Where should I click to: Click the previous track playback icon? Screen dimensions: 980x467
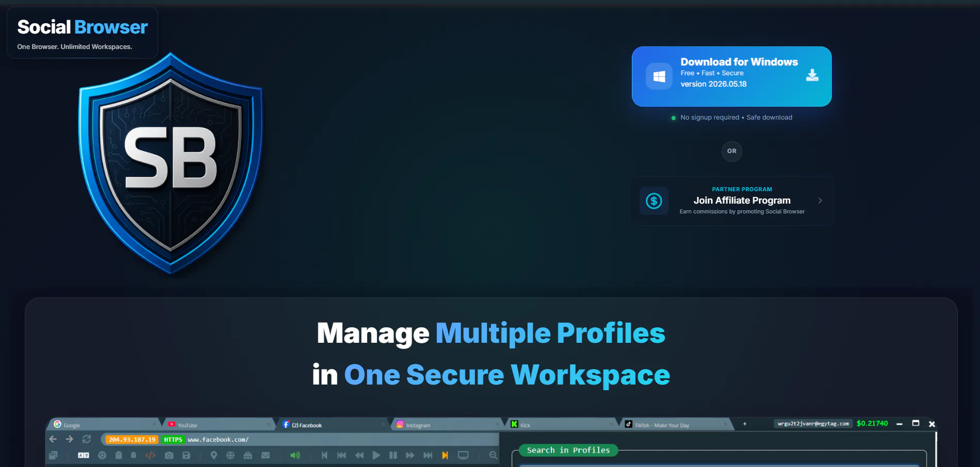click(341, 455)
